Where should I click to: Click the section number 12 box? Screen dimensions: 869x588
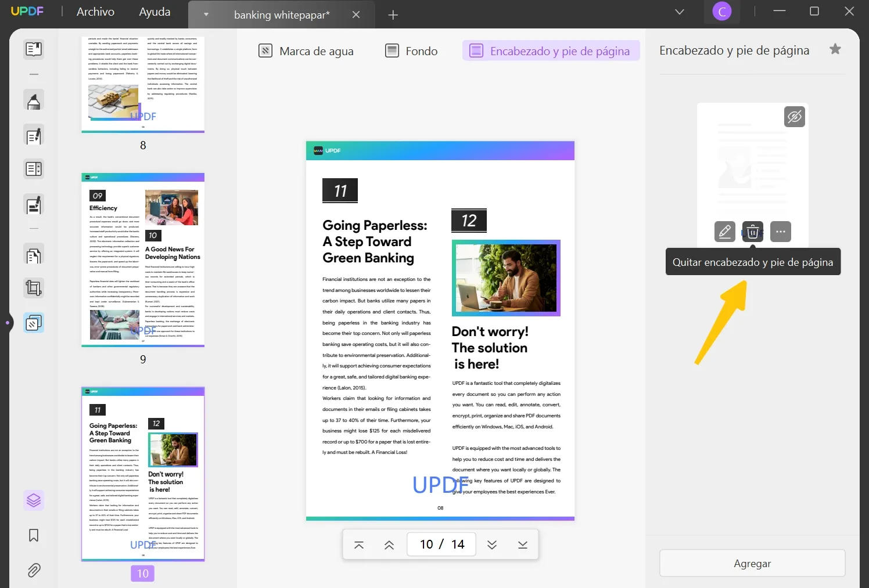click(469, 221)
